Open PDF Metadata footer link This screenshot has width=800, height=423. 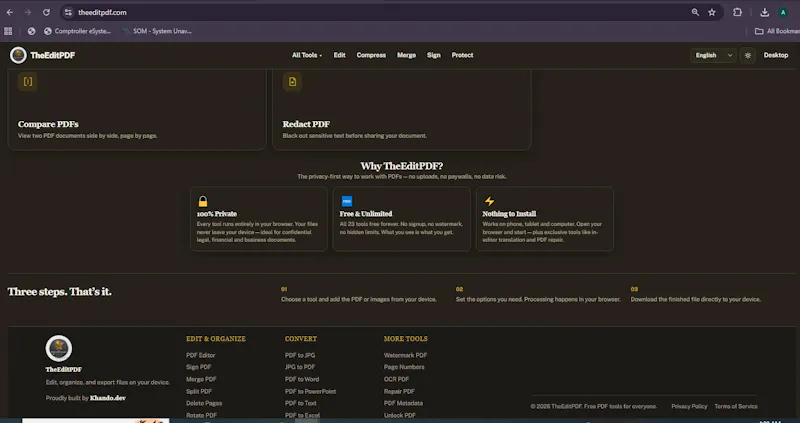coord(403,403)
